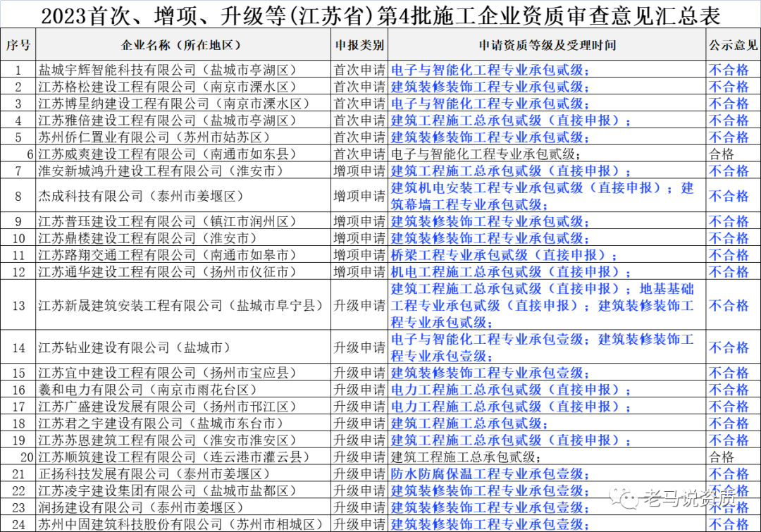Viewport: 761px width, 532px height.
Task: Click 电力工程施工总承包贰级 in 江苏广盛 row
Action: tap(547, 407)
